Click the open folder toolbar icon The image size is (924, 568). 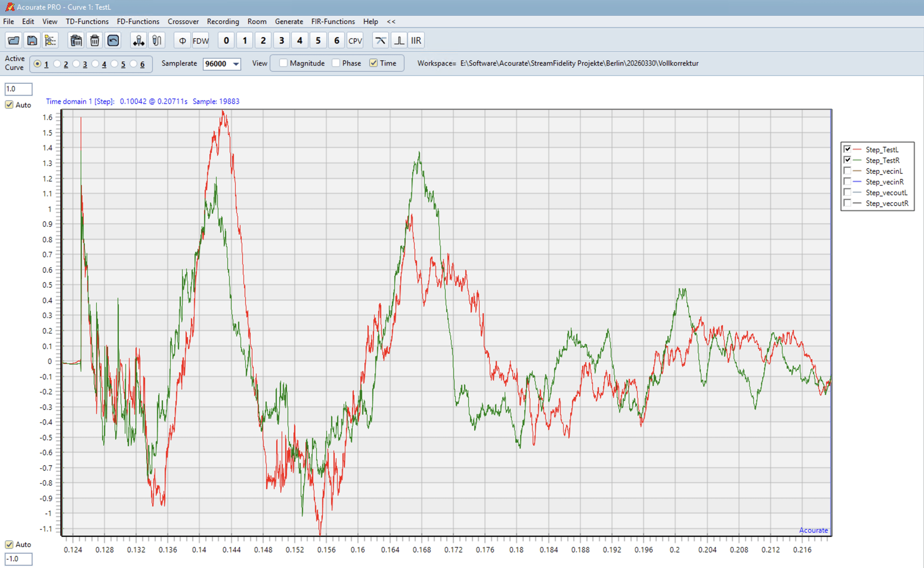13,40
